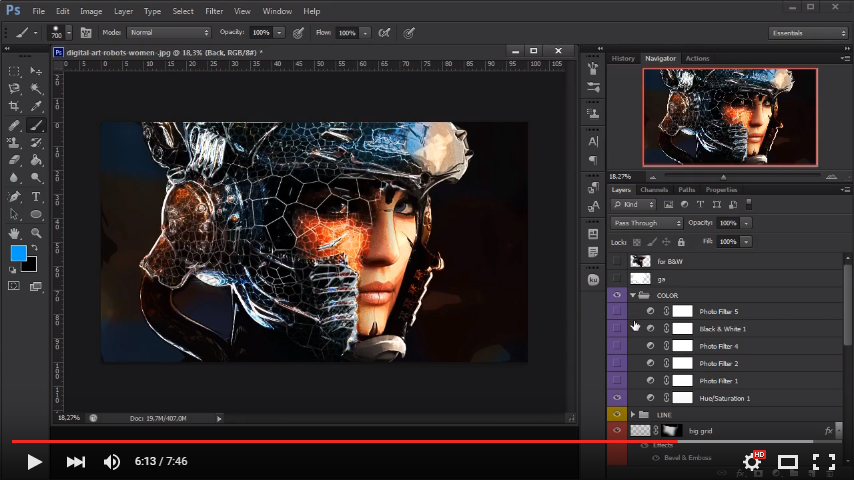Select the Ellipse shape tool
The image size is (854, 480).
36,215
